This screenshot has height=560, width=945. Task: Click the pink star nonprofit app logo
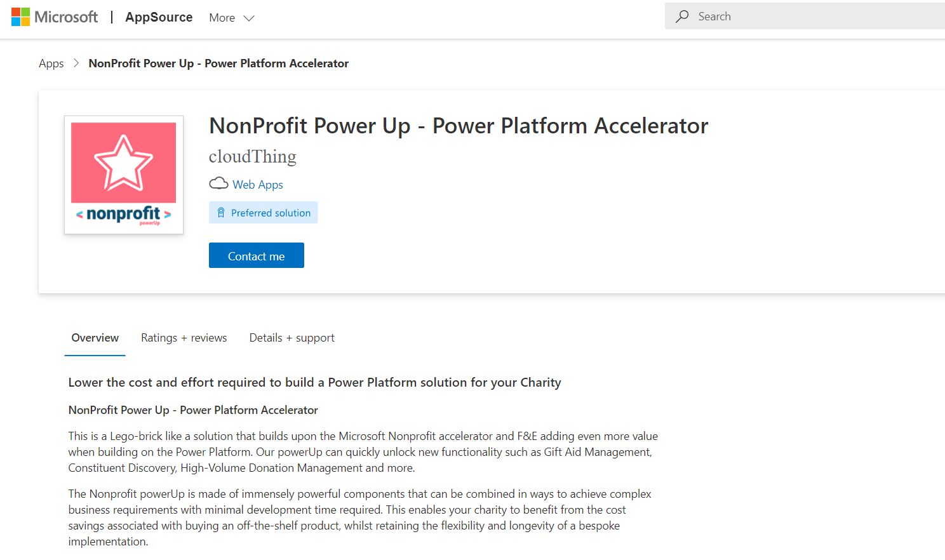click(x=124, y=175)
